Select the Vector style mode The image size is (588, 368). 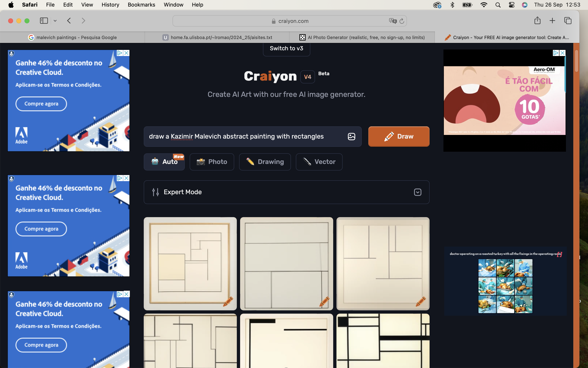click(x=319, y=162)
